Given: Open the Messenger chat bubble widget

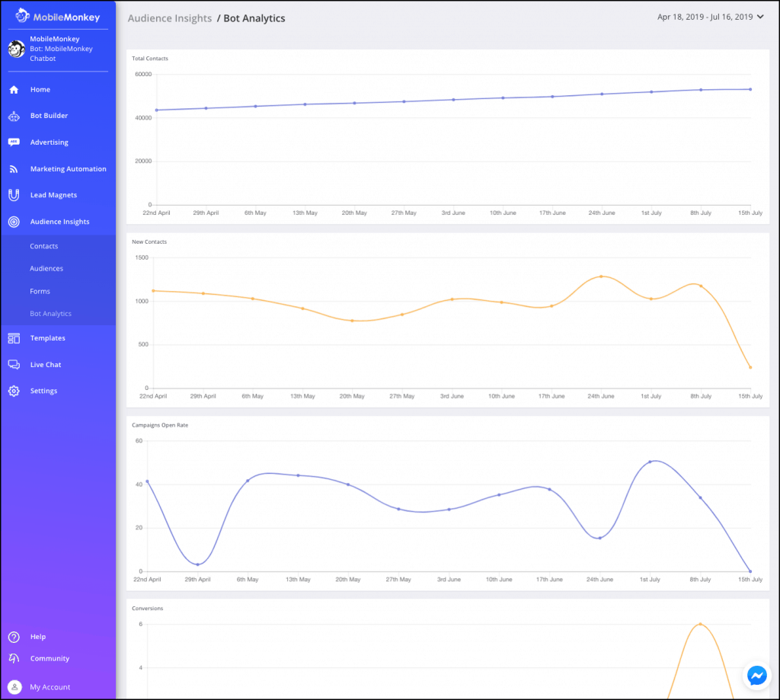Looking at the screenshot, I should [x=756, y=676].
